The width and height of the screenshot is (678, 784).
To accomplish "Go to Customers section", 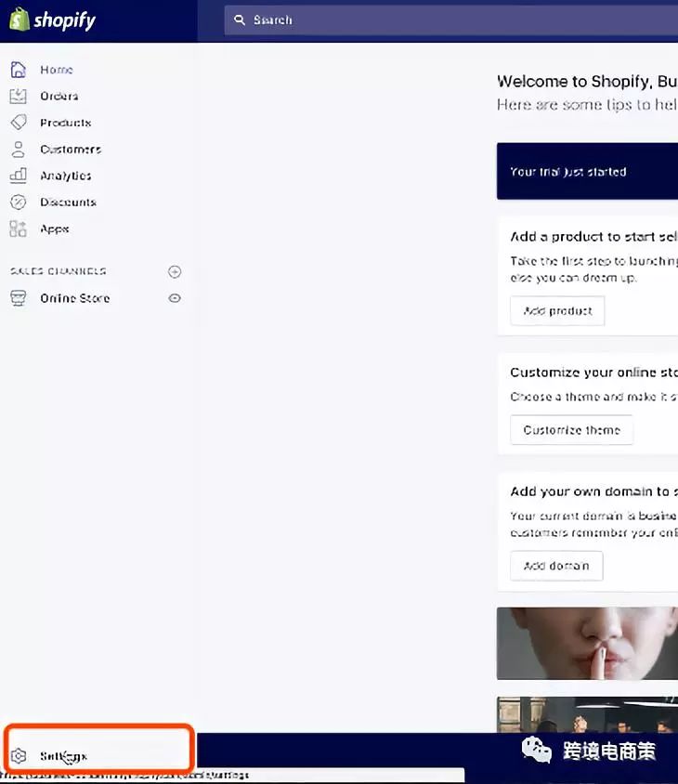I will click(70, 149).
